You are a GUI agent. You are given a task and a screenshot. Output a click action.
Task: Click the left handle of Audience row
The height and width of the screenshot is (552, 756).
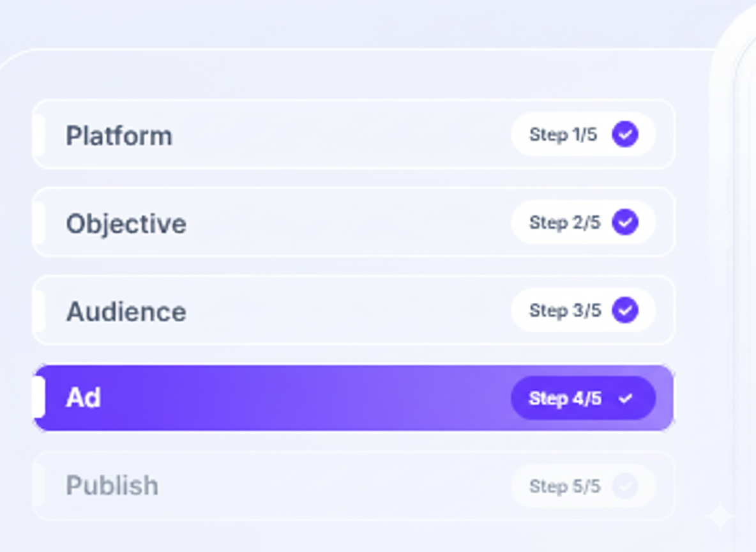(39, 310)
